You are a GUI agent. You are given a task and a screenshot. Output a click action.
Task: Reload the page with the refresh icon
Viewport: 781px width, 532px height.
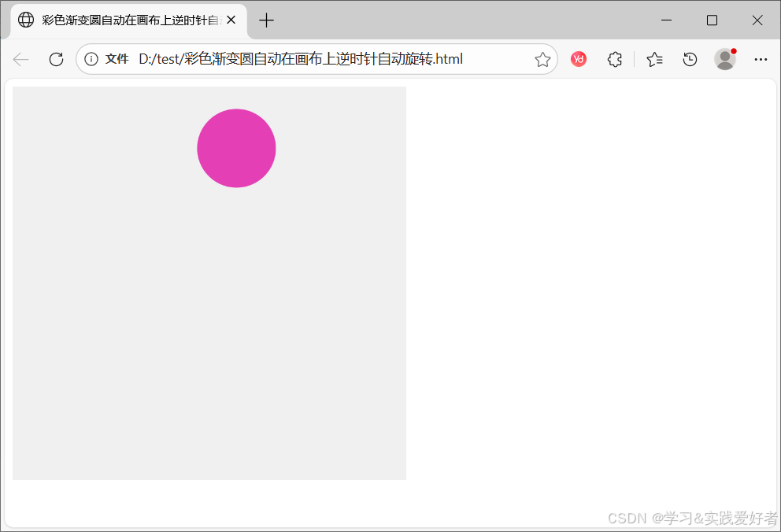56,59
